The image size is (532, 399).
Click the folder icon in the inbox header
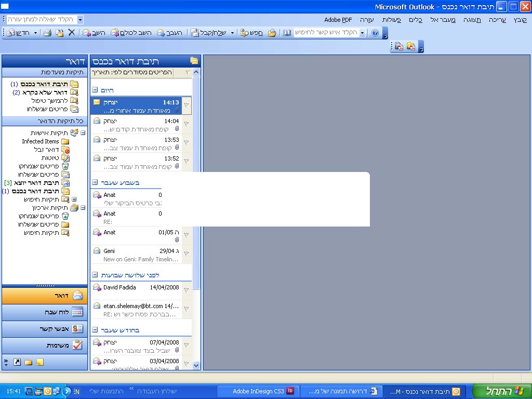click(194, 61)
